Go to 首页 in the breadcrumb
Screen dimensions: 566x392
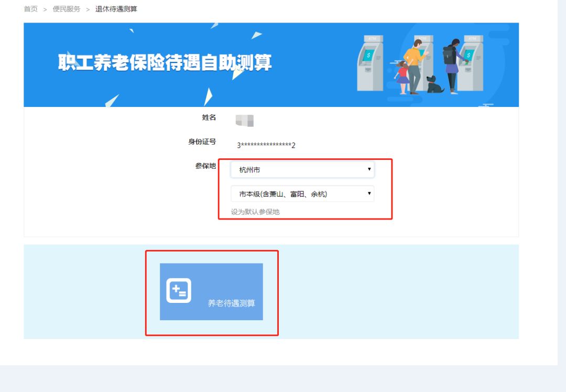tap(31, 9)
